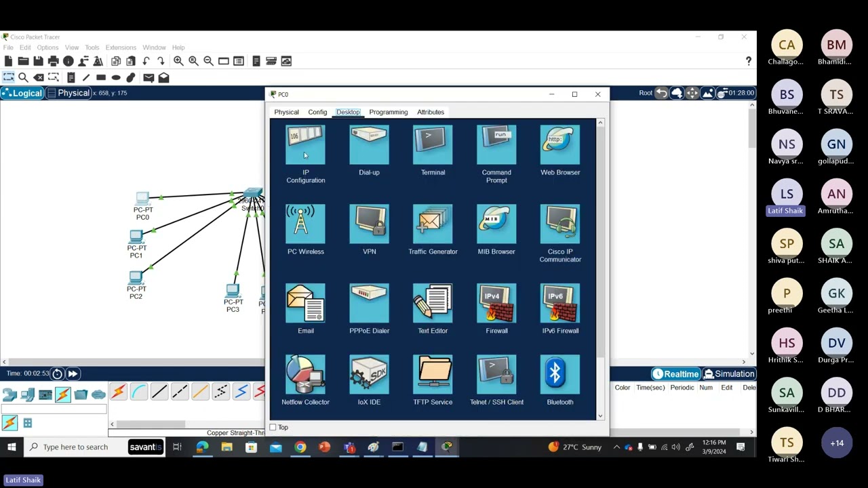Open the Bluetooth app
The height and width of the screenshot is (488, 868).
[x=560, y=374]
